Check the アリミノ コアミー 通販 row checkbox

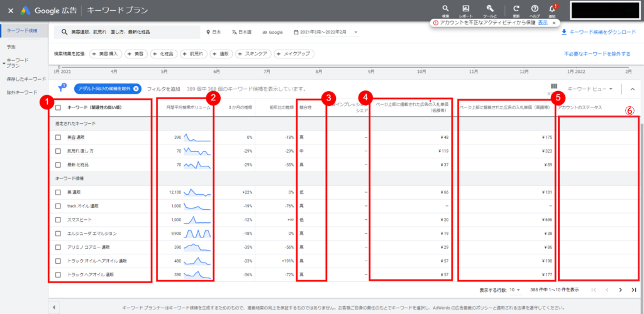click(58, 247)
